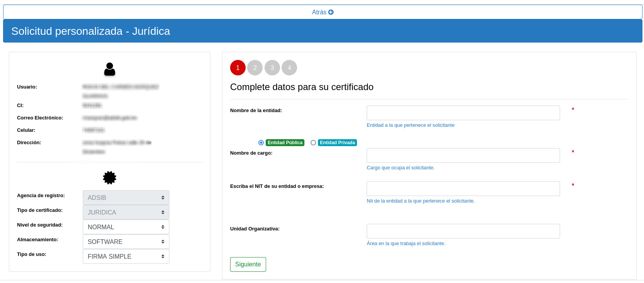Open step 4 circle
The width and height of the screenshot is (644, 283).
[x=289, y=68]
